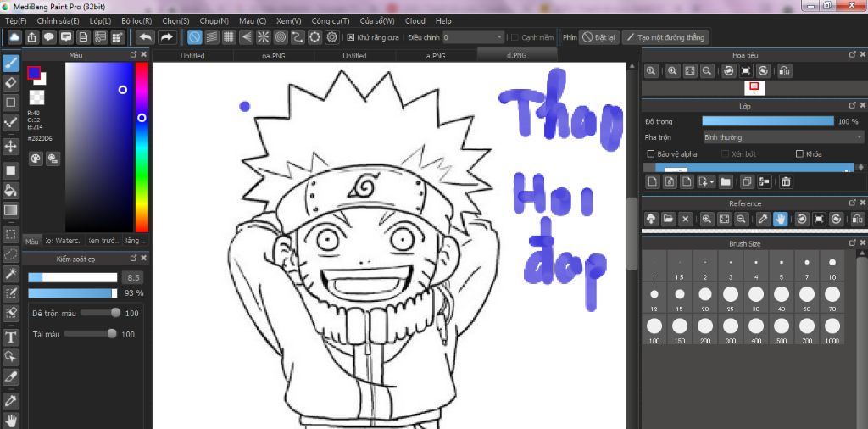Select the Magic Wand tool
Screen dimensions: 868x429
point(10,274)
